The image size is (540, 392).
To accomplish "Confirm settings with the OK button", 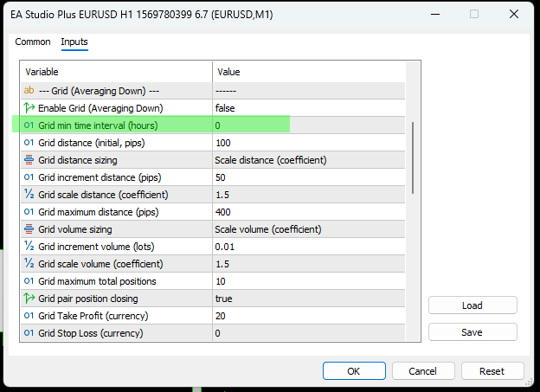I will 354,371.
